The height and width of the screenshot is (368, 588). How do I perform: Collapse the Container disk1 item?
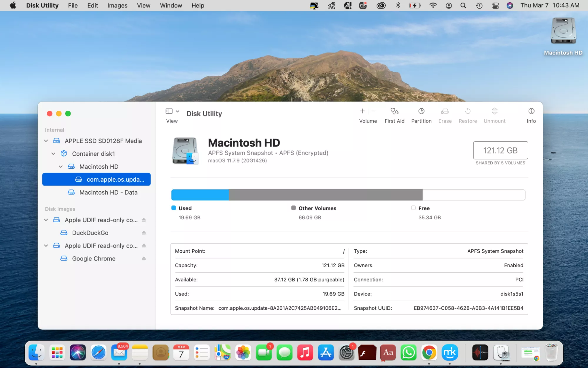pos(53,154)
